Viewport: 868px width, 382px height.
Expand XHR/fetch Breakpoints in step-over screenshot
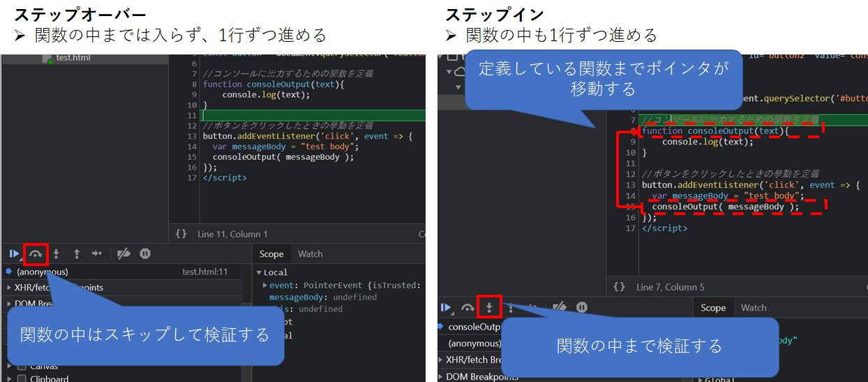click(x=10, y=288)
